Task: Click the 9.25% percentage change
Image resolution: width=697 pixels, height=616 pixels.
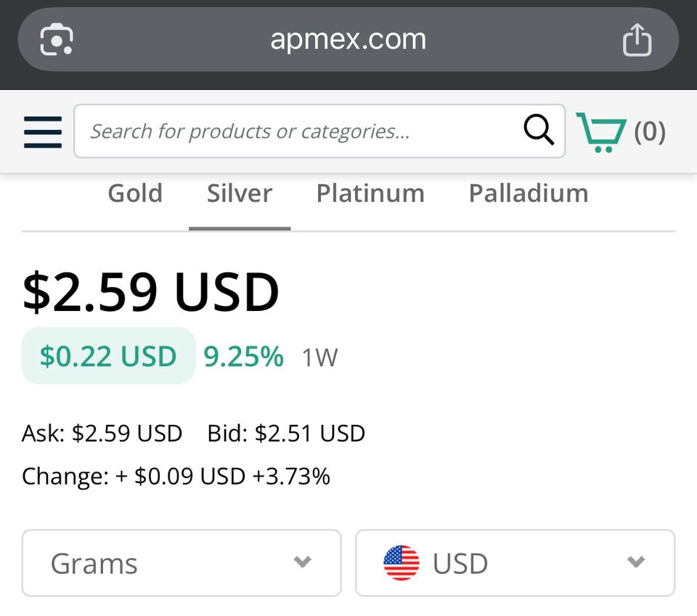Action: coord(243,356)
